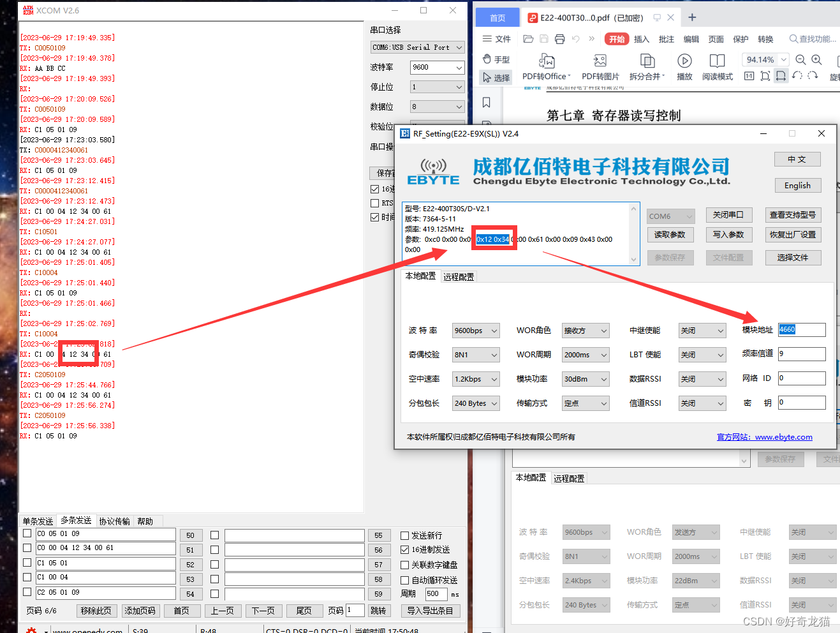Open 帮助 tab in XCOM
The image size is (840, 633).
[x=145, y=521]
